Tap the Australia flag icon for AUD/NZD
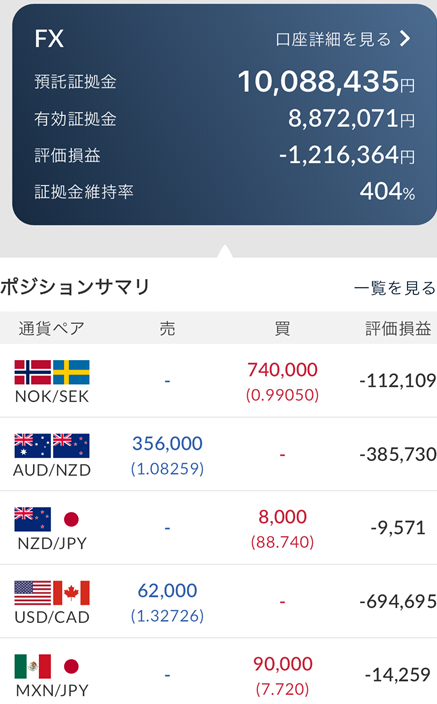Image resolution: width=437 pixels, height=704 pixels. click(32, 446)
